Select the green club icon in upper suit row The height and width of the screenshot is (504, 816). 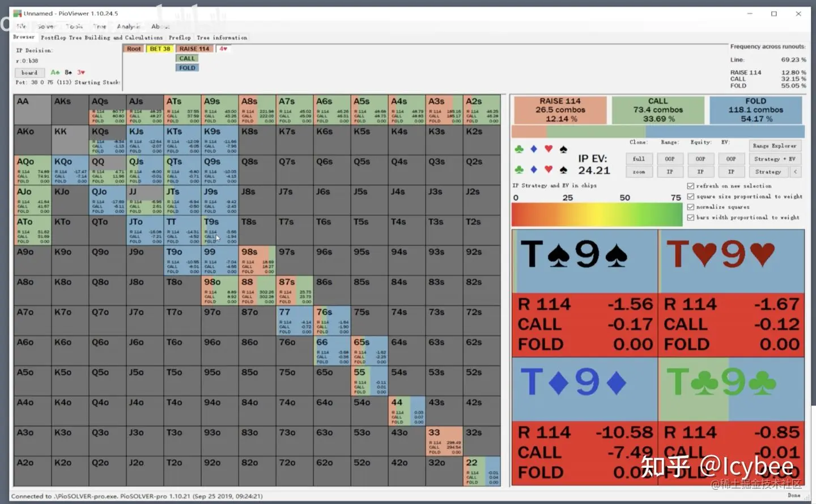518,149
